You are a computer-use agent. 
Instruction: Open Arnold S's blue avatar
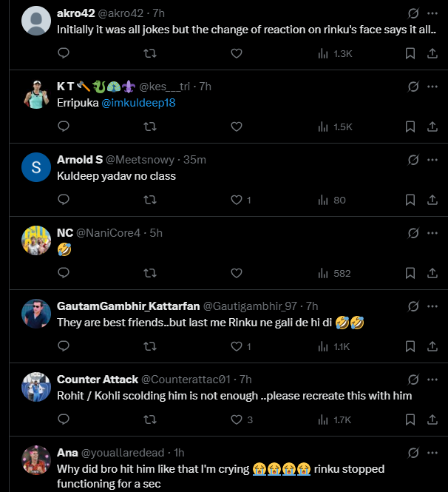(36, 168)
